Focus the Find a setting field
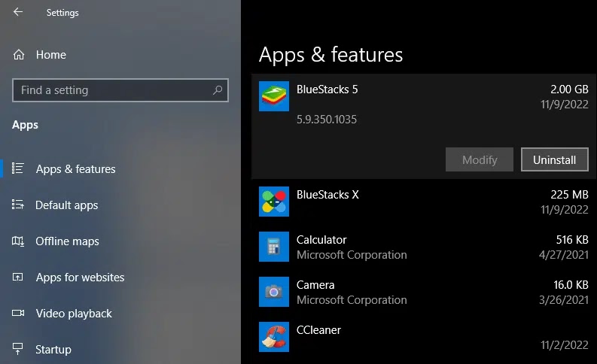Screen dimensions: 597x364 [x=120, y=90]
